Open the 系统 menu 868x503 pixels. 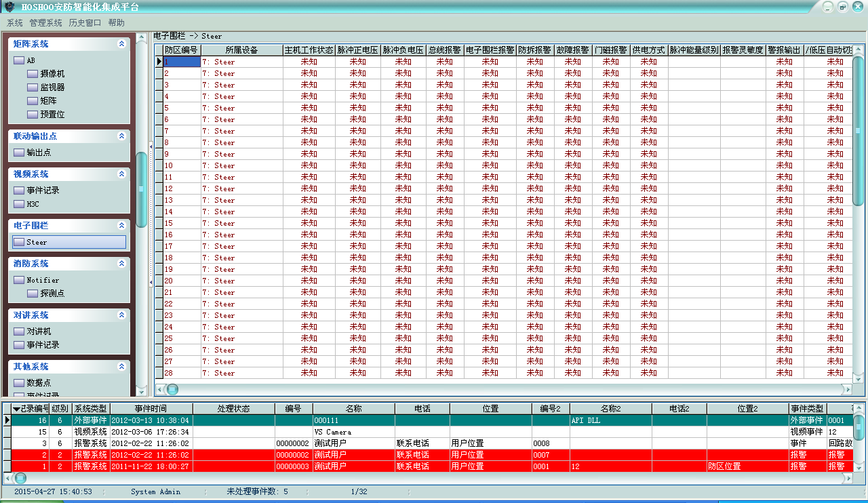(14, 22)
